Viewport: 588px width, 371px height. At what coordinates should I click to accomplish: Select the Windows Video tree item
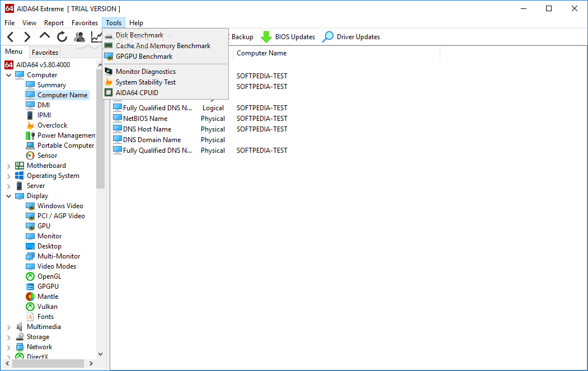coord(60,206)
